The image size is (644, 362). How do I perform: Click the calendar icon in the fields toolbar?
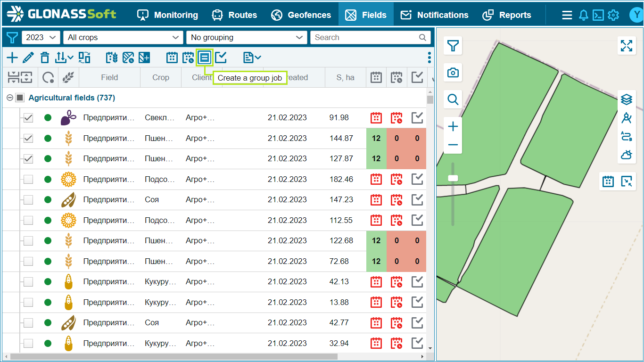tap(172, 58)
